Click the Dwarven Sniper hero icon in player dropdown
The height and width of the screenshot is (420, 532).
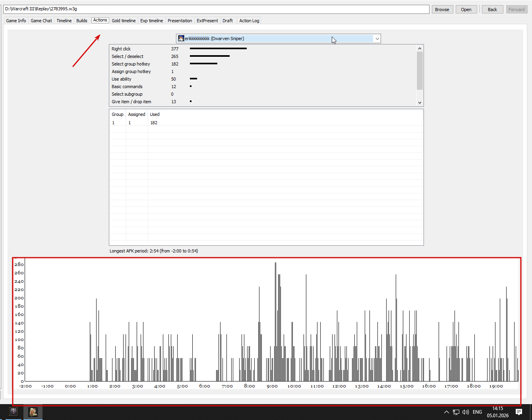181,39
